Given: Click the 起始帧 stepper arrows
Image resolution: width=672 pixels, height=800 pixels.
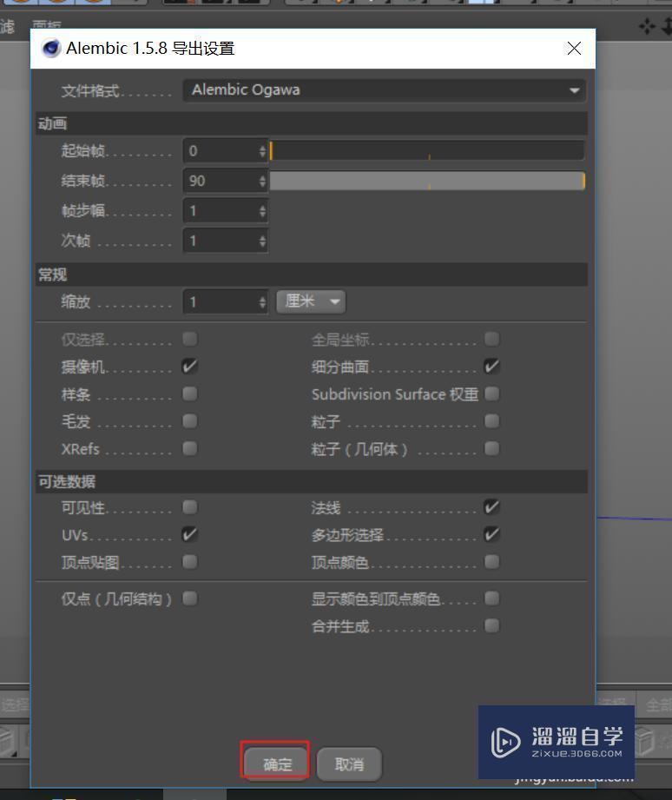Looking at the screenshot, I should pos(262,151).
